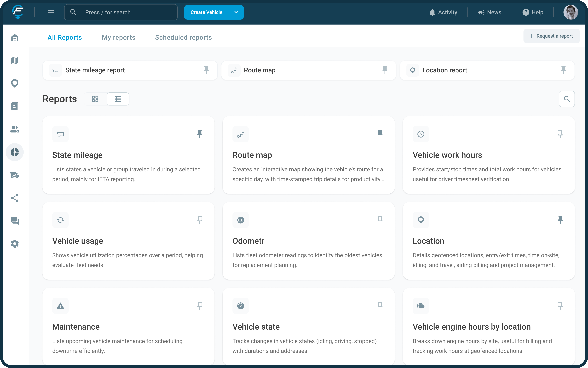Click the search field "Press / for search"
The image size is (588, 368).
(121, 12)
